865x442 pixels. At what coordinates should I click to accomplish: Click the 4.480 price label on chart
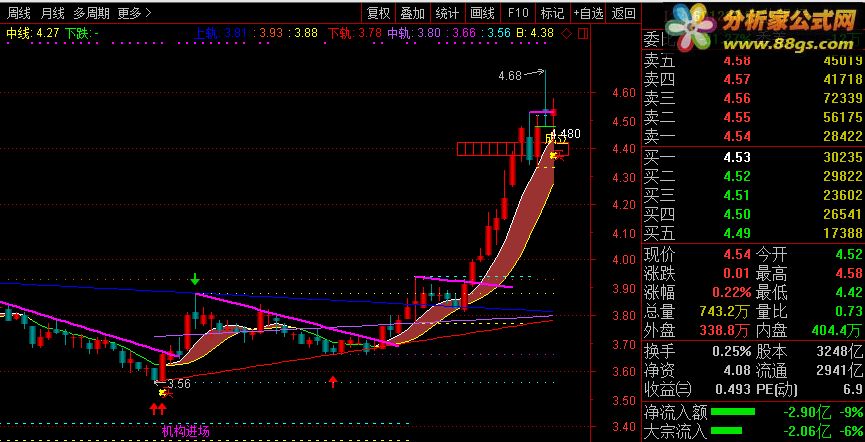coord(567,134)
